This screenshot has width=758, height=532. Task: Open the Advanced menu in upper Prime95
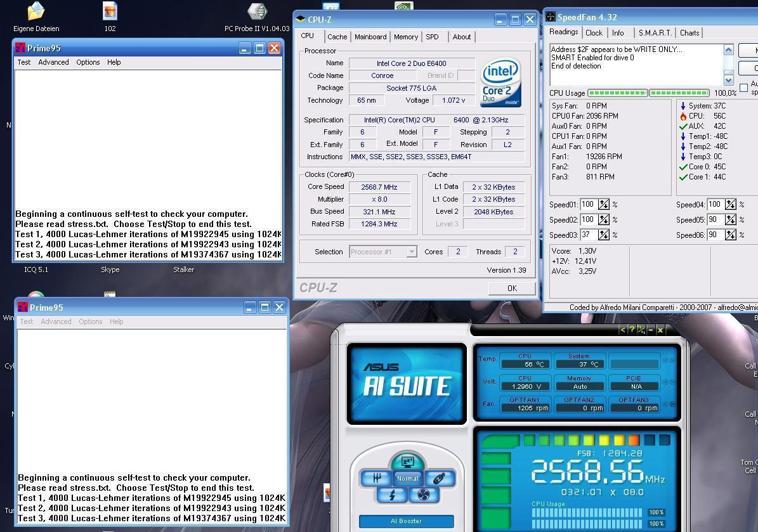(53, 62)
